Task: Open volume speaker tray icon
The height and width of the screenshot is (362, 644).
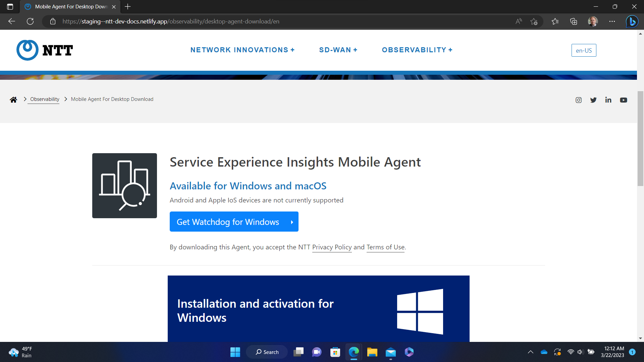Action: (x=581, y=352)
